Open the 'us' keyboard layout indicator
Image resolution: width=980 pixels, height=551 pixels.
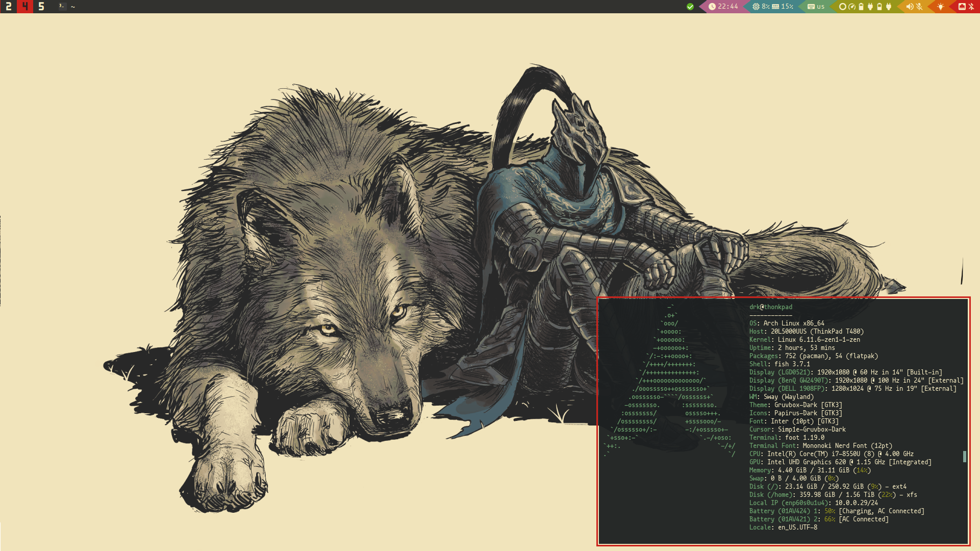[820, 7]
